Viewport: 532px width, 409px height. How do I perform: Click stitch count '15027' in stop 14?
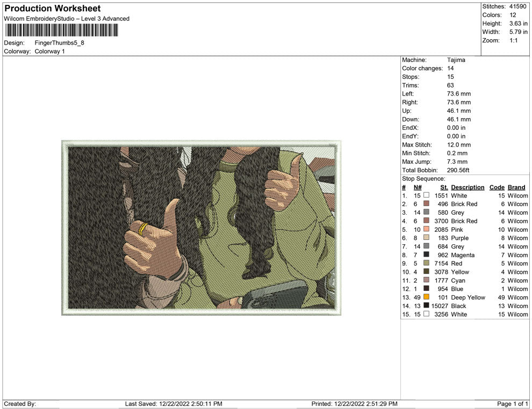click(x=440, y=305)
